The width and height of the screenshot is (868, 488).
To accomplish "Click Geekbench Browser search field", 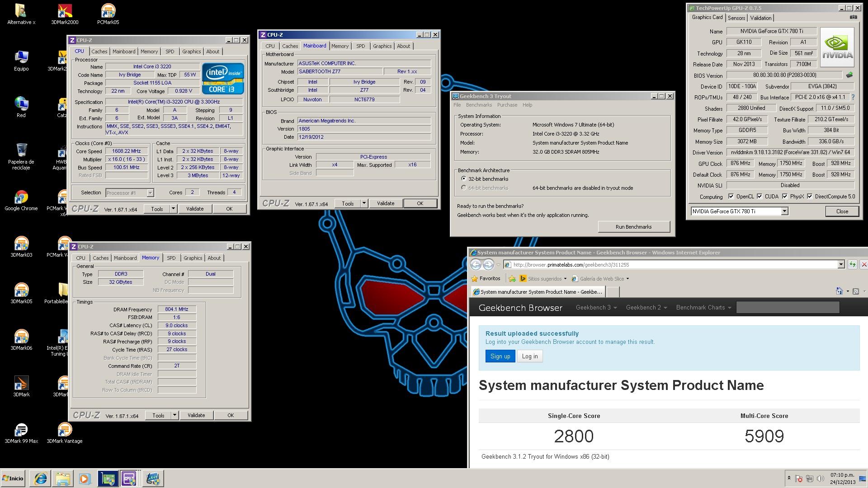I will (x=788, y=308).
